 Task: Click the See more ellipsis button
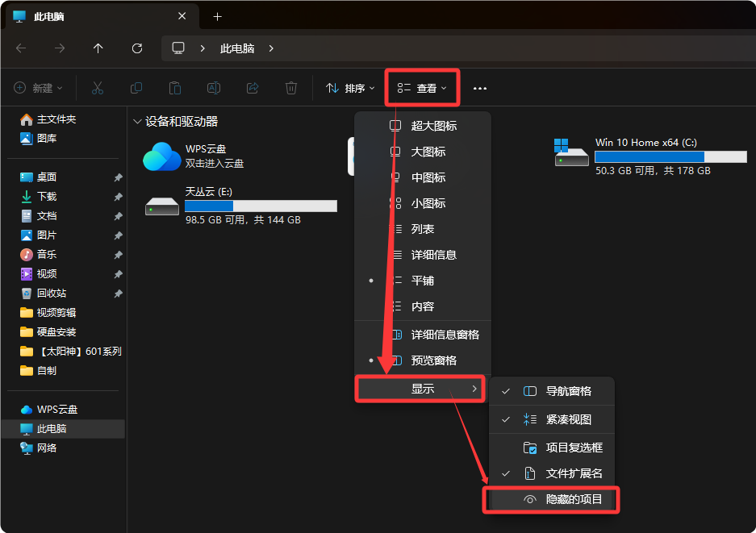[x=480, y=88]
